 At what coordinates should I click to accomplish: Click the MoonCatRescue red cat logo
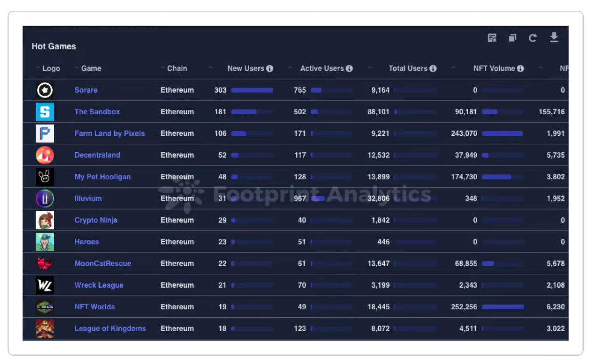[45, 264]
